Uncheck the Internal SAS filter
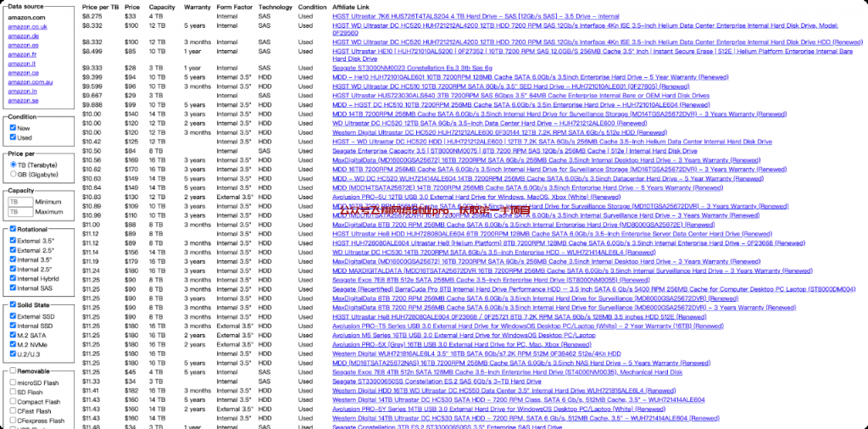 pyautogui.click(x=13, y=288)
